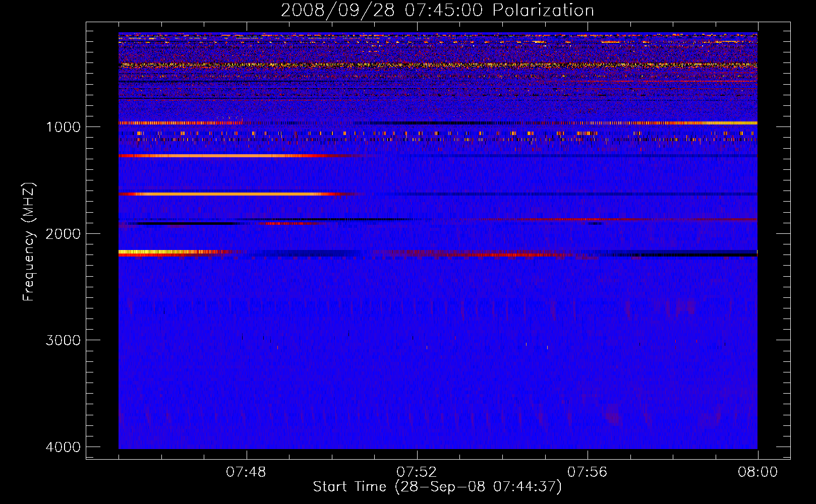Click the 08:00 time tick label
The width and height of the screenshot is (816, 504).
[x=757, y=472]
